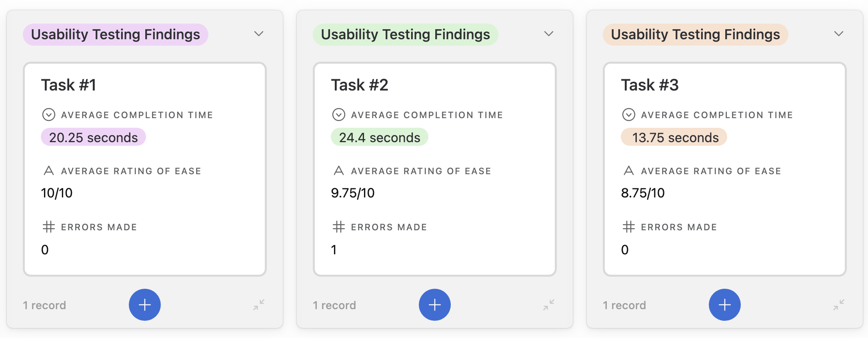Viewport: 868px width, 338px height.
Task: Open the purple stack chevron menu
Action: (259, 34)
